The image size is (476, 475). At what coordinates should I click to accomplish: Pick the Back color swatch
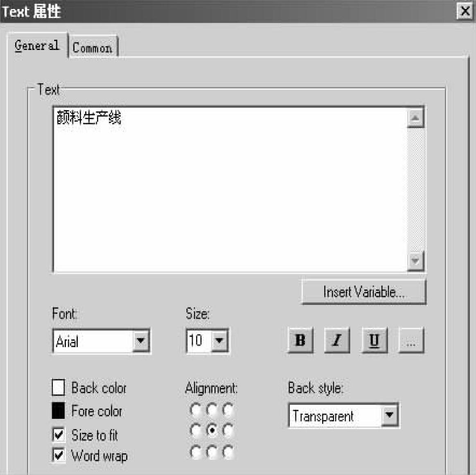[x=58, y=387]
